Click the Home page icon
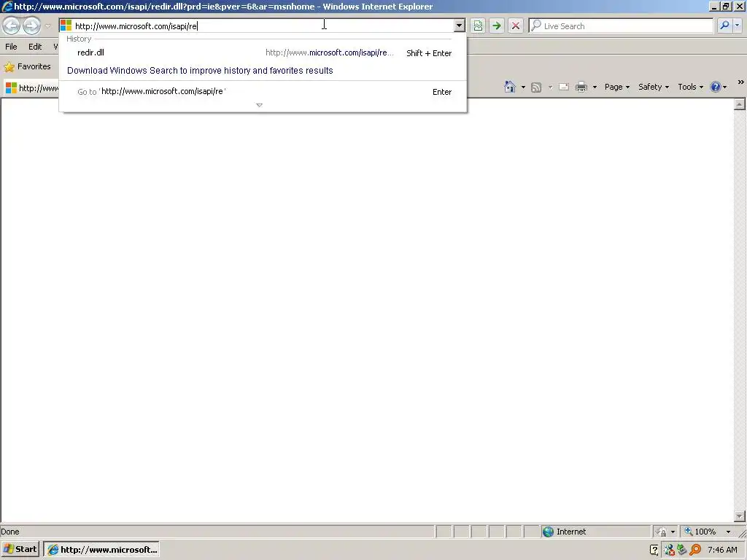The height and width of the screenshot is (560, 747). pyautogui.click(x=510, y=87)
